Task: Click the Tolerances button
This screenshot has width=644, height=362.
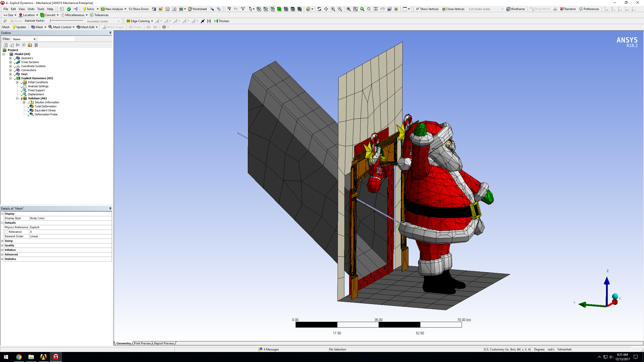Action: [x=99, y=15]
